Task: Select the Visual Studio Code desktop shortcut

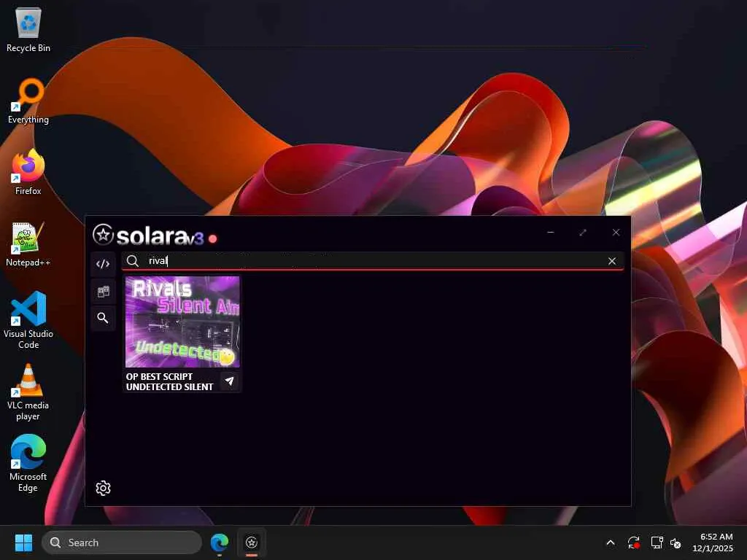Action: [x=28, y=320]
